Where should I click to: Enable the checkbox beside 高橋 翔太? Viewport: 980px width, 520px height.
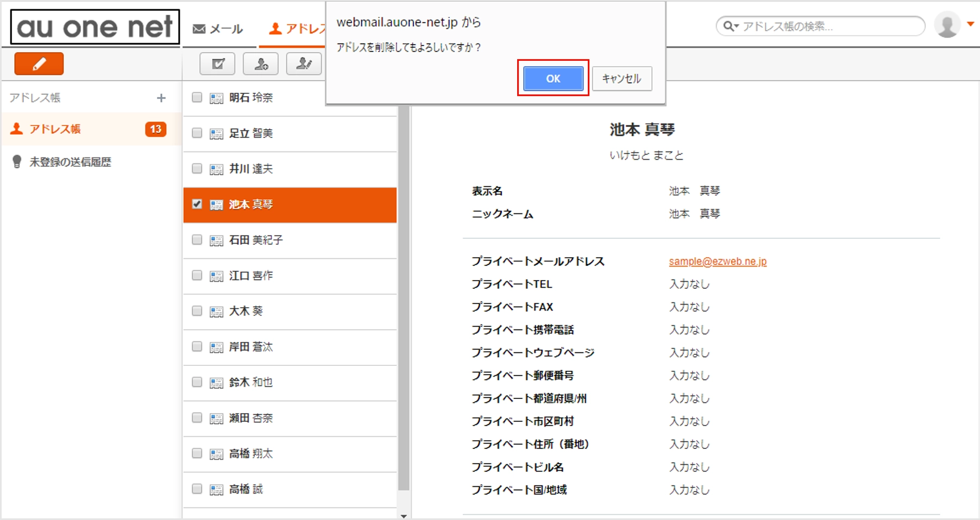tap(197, 454)
